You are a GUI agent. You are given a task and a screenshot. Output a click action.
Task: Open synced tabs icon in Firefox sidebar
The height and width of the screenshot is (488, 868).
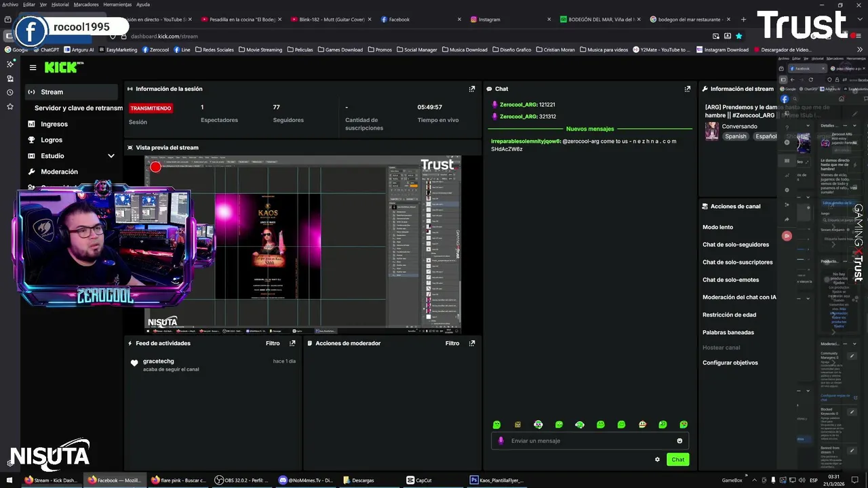pos(9,78)
